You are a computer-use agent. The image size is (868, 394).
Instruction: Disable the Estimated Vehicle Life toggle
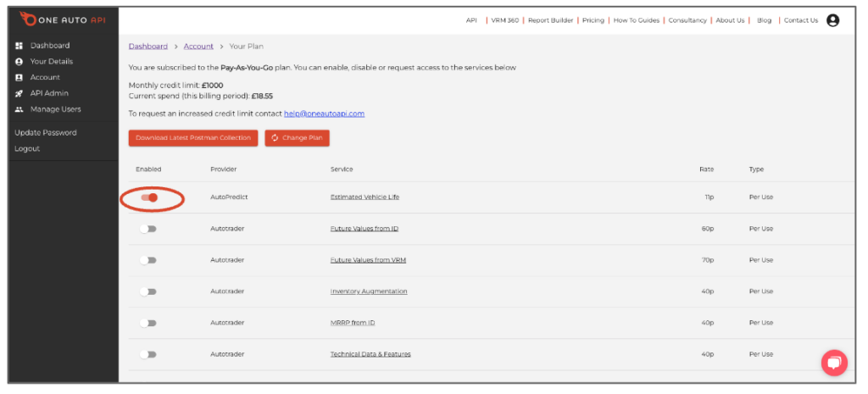pos(149,197)
